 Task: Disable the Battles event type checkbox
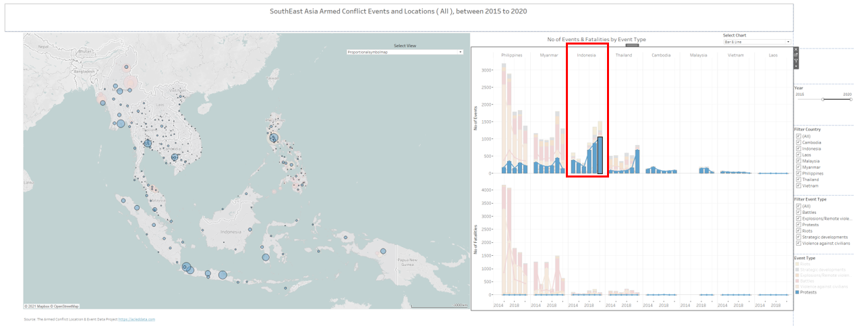tap(799, 213)
